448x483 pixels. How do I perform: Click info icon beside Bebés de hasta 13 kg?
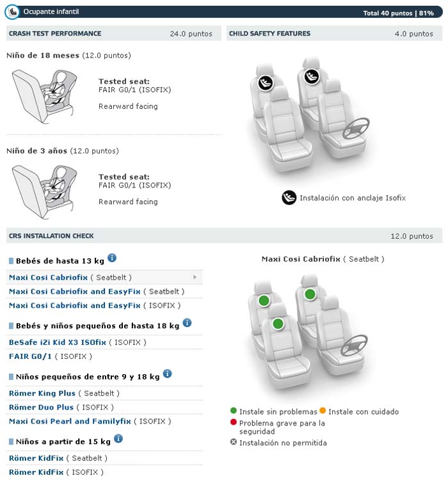[112, 258]
